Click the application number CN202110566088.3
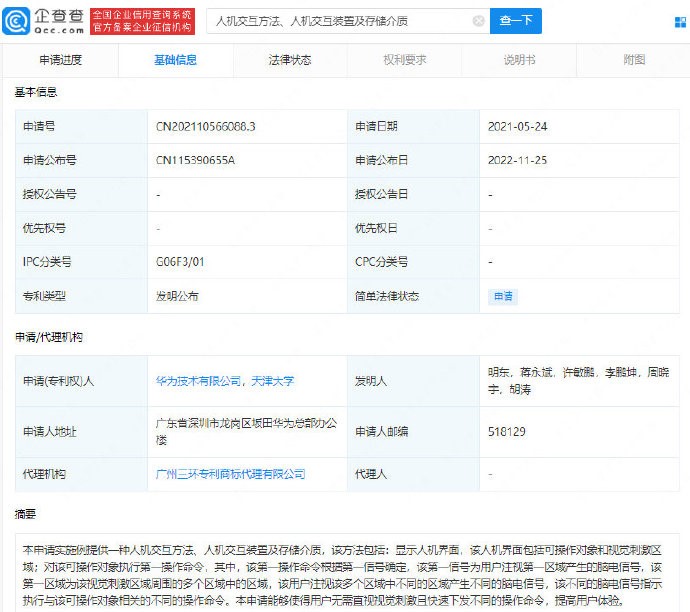690x612 pixels. coord(206,127)
